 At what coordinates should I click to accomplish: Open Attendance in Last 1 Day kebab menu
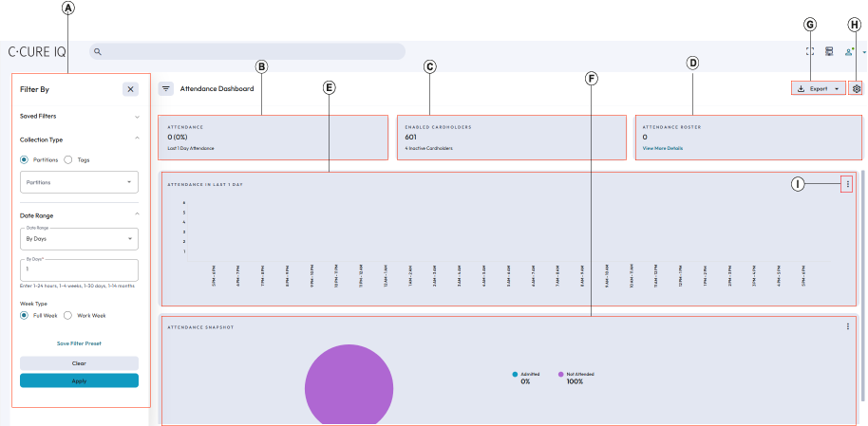pyautogui.click(x=847, y=184)
